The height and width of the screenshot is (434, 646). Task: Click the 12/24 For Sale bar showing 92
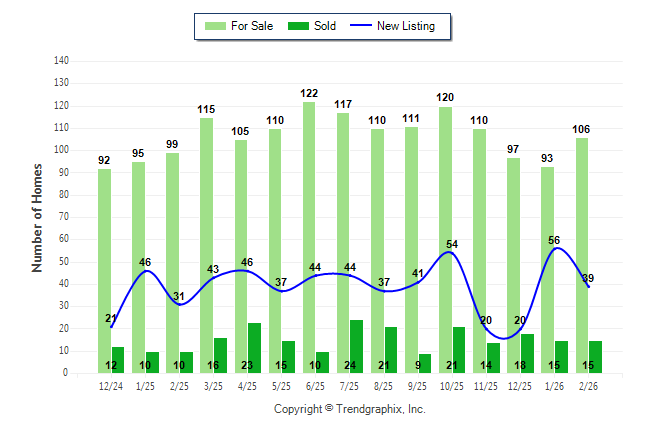coord(104,270)
